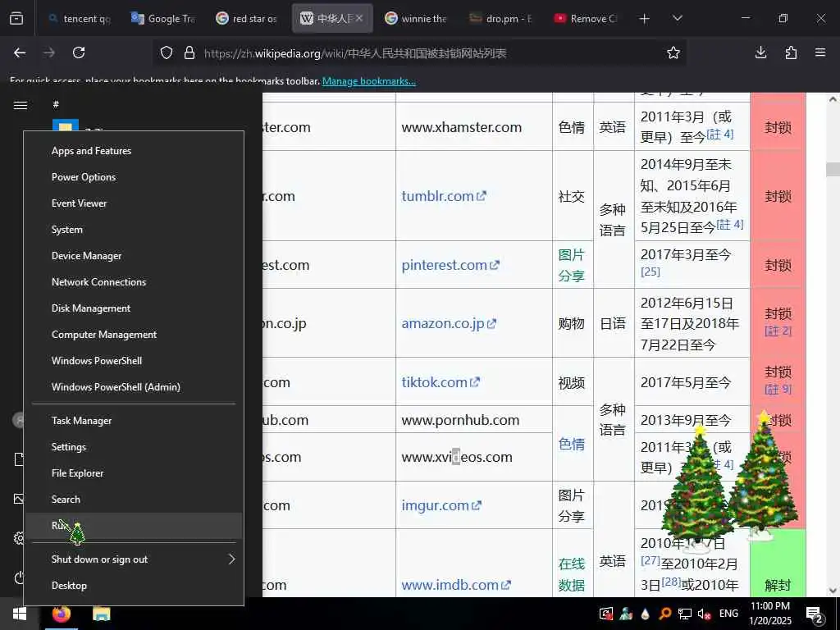Open Computer Management
Image resolution: width=840 pixels, height=630 pixels.
(x=134, y=335)
